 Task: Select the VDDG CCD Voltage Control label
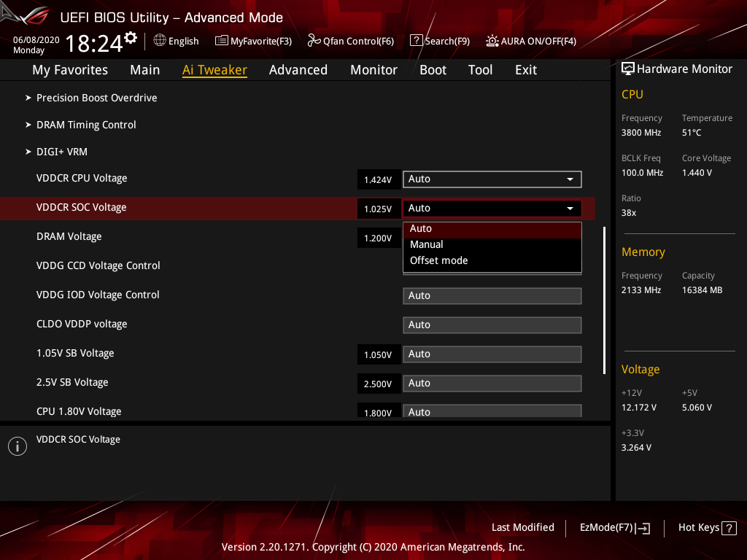pos(98,265)
